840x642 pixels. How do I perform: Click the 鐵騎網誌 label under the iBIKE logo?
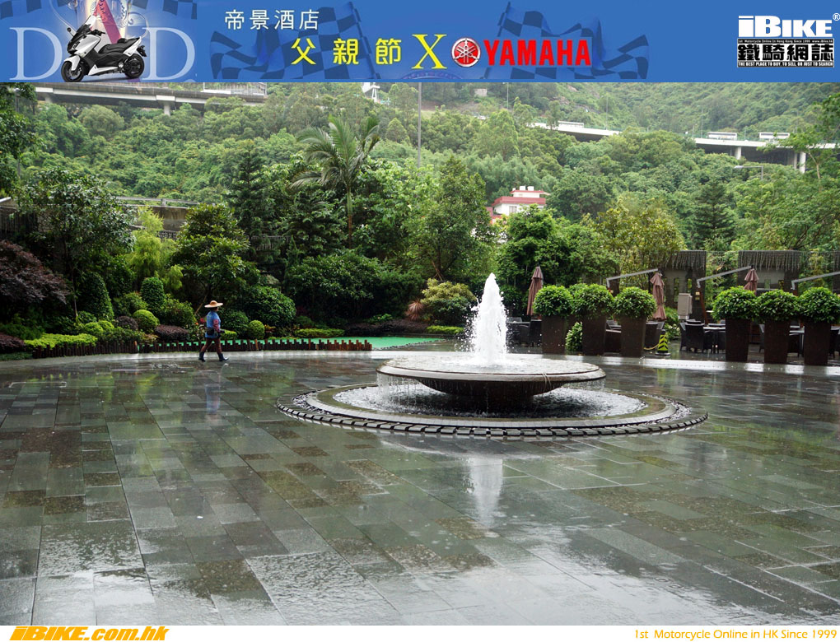pyautogui.click(x=786, y=52)
